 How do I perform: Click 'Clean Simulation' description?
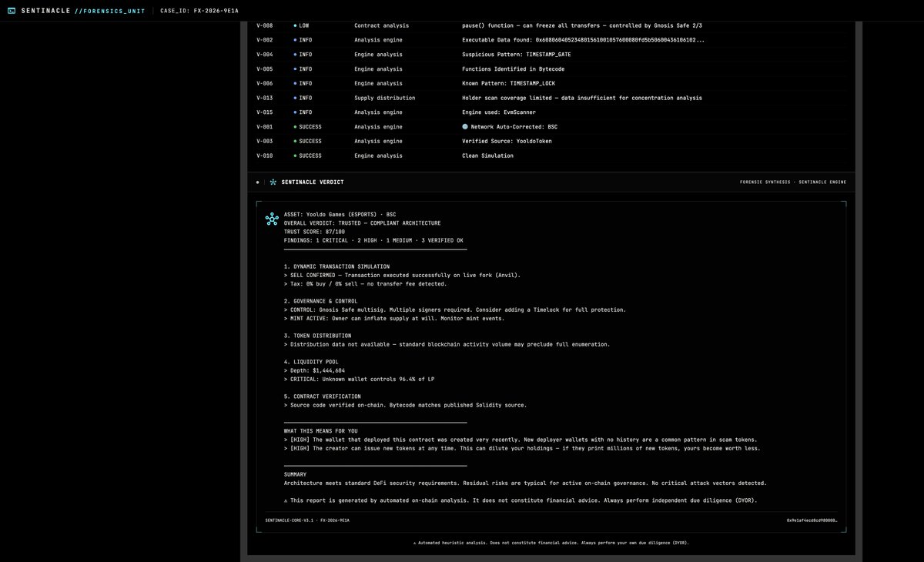[487, 156]
